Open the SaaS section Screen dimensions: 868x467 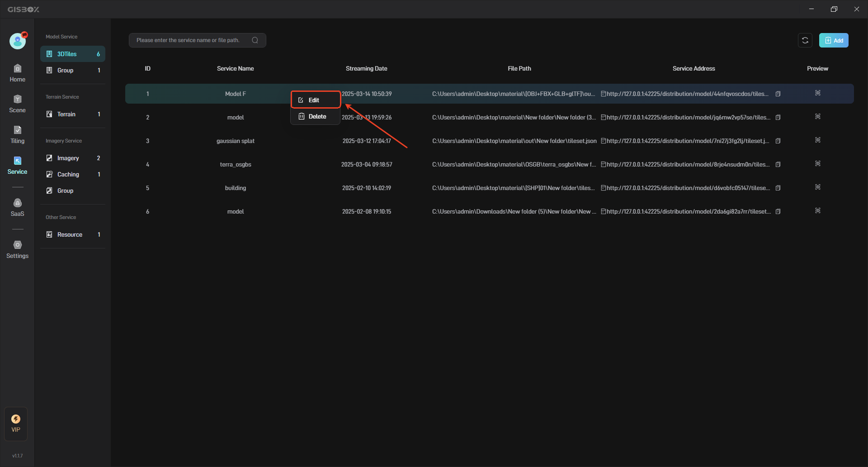17,208
